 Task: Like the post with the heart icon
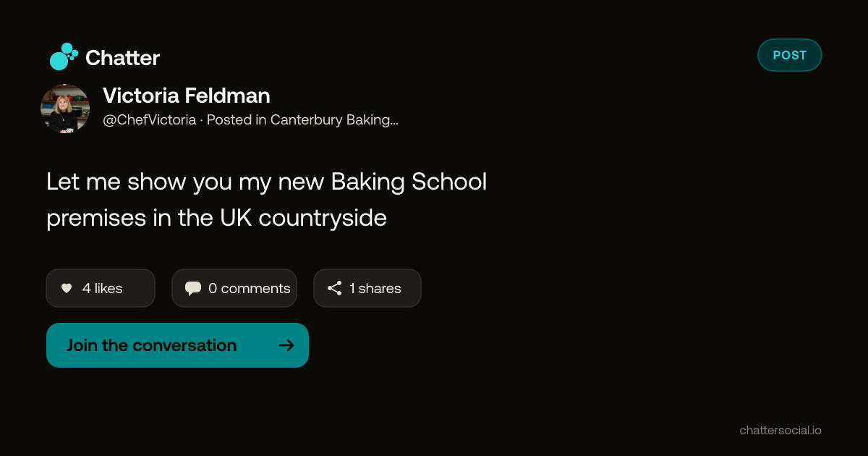[x=67, y=288]
